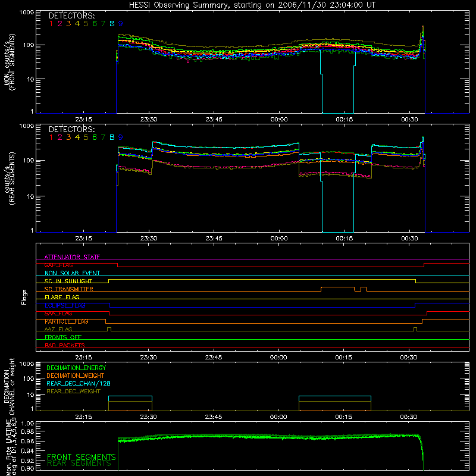Click 23:45 tick label under front segments plot

click(x=214, y=120)
